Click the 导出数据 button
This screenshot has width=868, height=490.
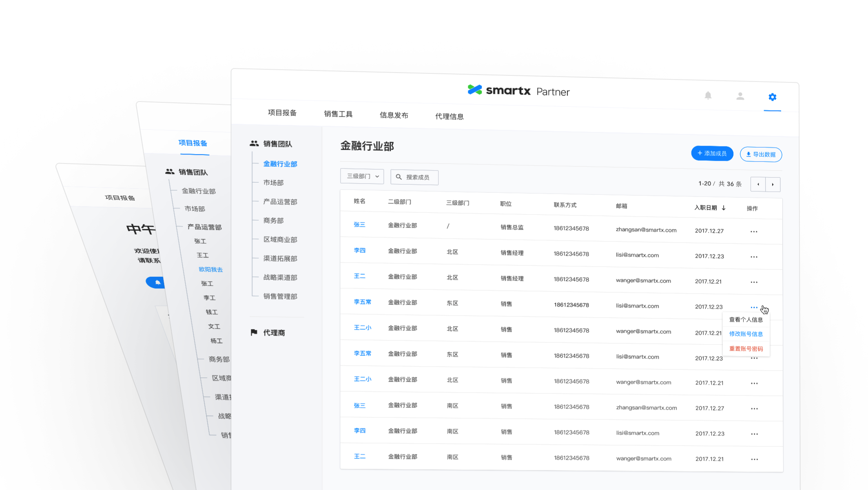point(761,155)
